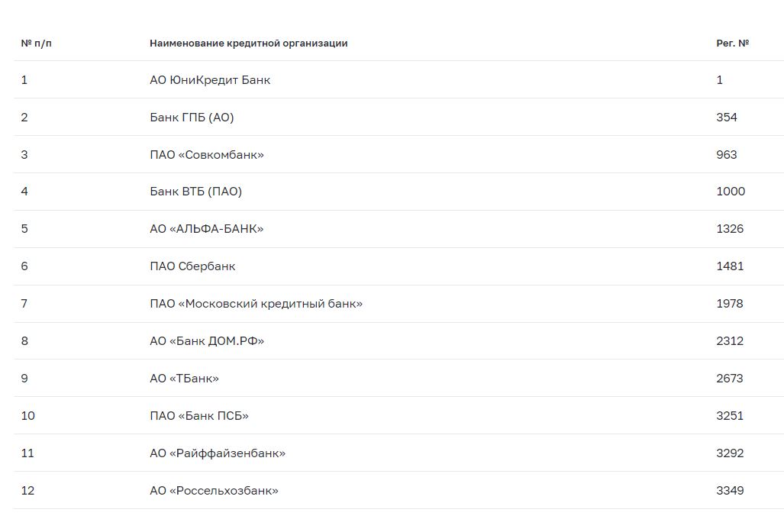Click the «№ п/п» column header
The image size is (784, 532).
(x=37, y=44)
